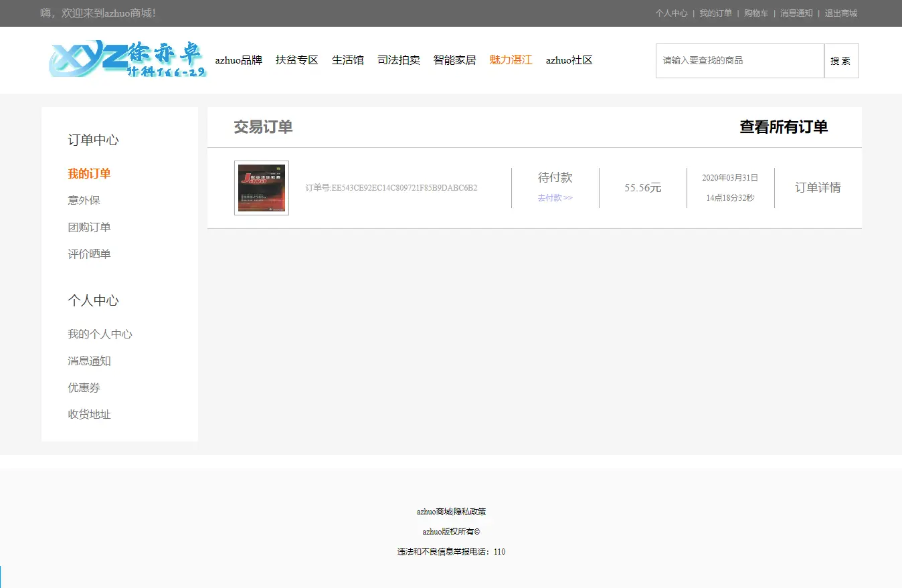Screen dimensions: 902x588
Task: Click the product thumbnail of the order
Action: click(x=261, y=187)
